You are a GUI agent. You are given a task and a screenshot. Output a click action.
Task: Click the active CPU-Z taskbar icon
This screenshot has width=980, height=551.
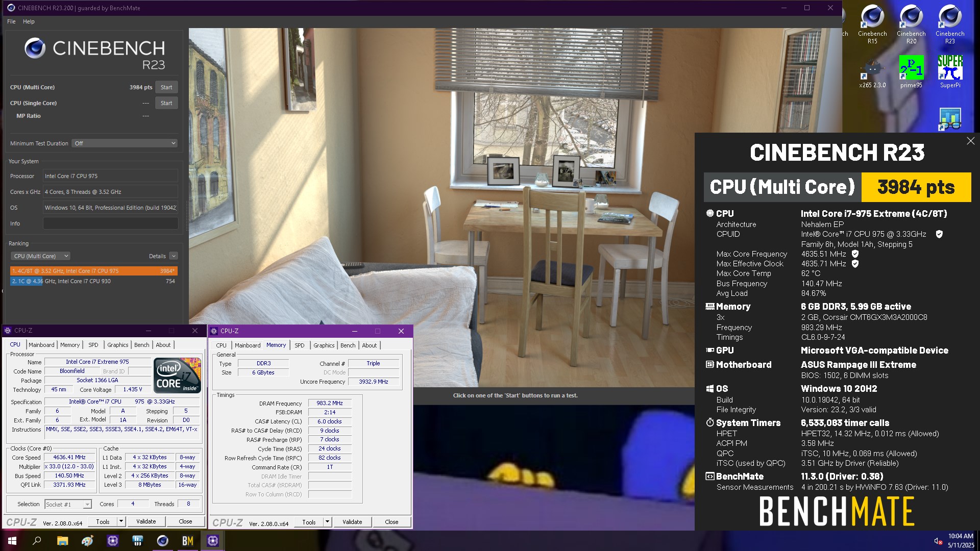(213, 541)
